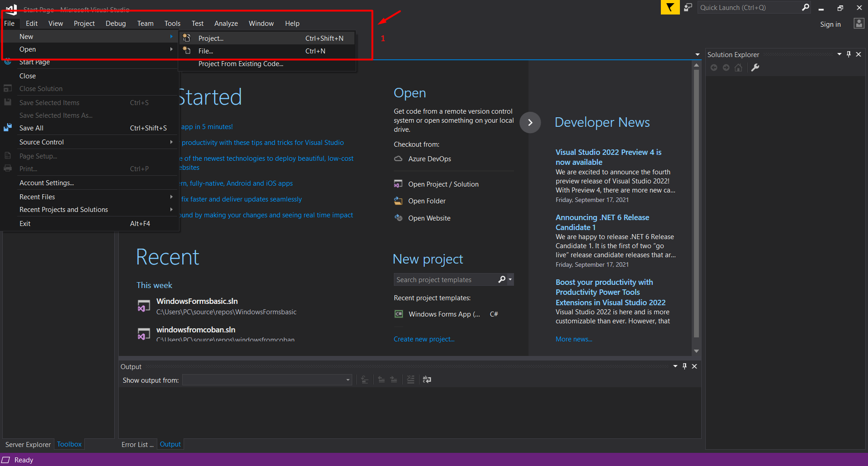Screen dimensions: 868x466
Task: Open Announcing .NET 6 Release Candidate article
Action: [602, 222]
